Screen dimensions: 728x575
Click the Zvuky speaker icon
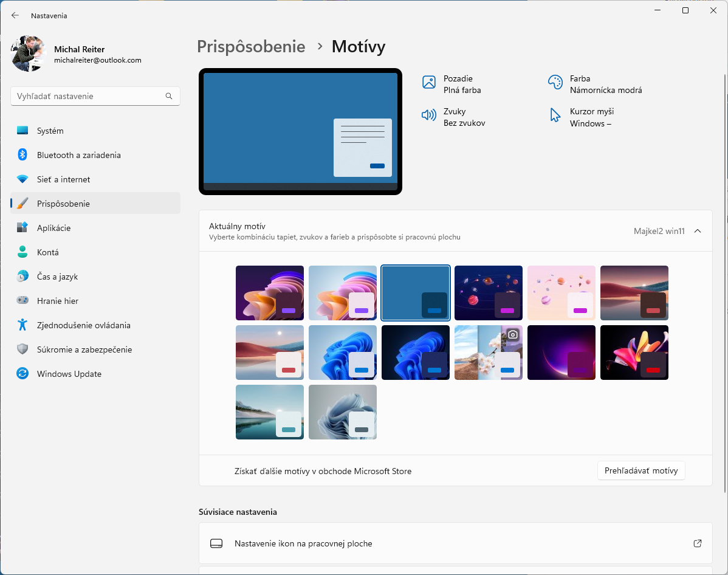429,115
